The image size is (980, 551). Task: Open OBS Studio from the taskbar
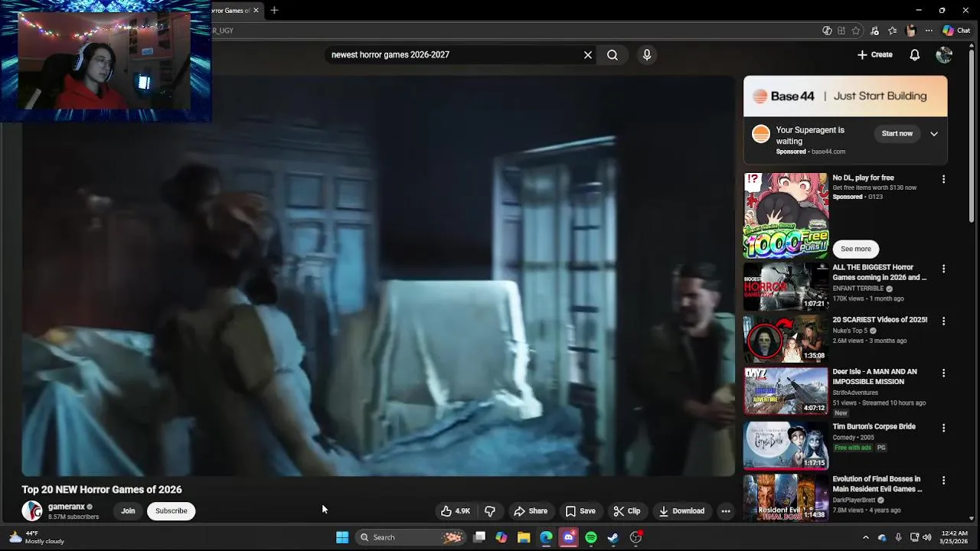click(635, 537)
